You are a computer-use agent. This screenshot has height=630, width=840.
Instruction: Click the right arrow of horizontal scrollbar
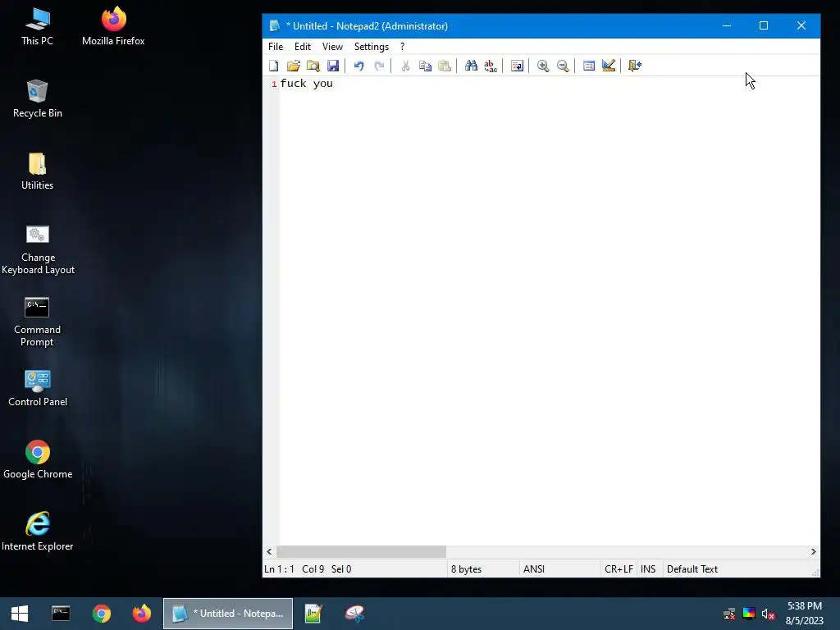pos(813,551)
